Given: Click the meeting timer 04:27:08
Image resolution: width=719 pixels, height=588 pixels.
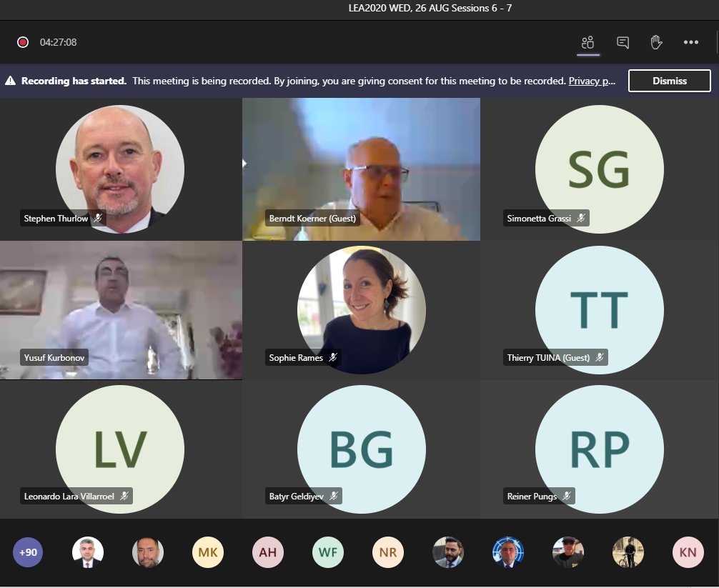Looking at the screenshot, I should (x=58, y=42).
